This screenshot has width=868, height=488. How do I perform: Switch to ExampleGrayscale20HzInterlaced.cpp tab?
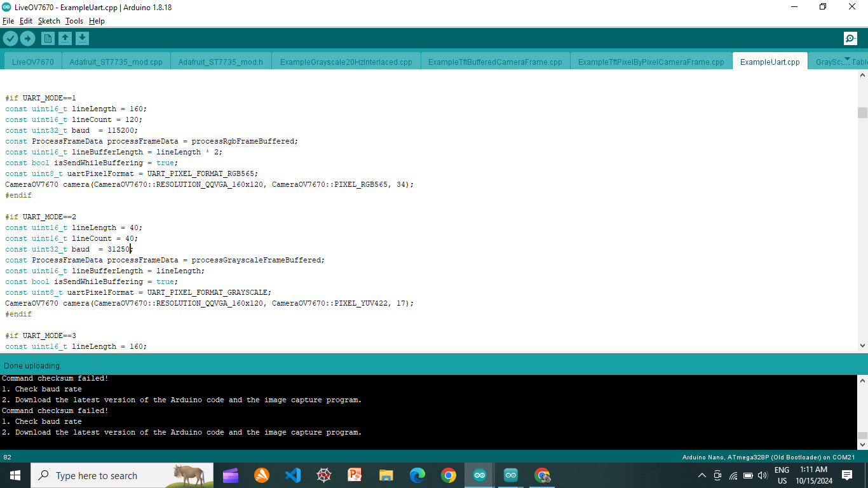pos(346,62)
